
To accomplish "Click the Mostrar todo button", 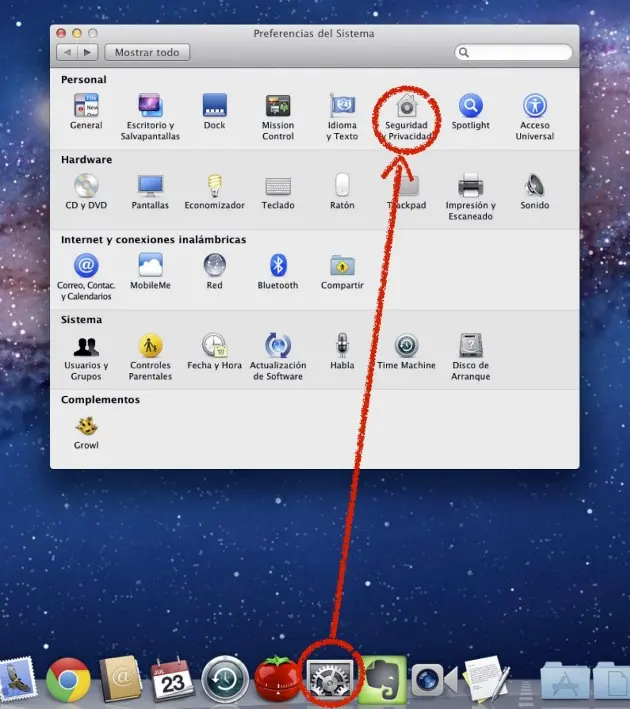I will [147, 52].
